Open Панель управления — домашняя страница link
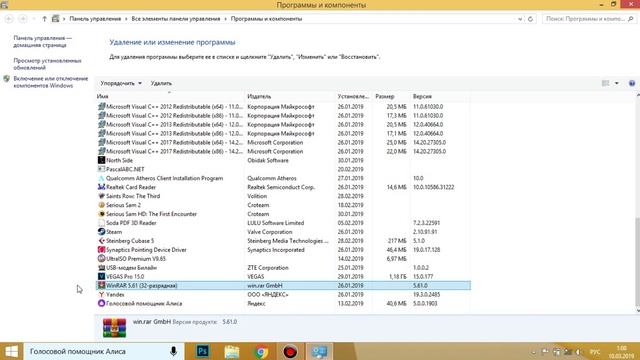This screenshot has width=640, height=360. pos(42,42)
